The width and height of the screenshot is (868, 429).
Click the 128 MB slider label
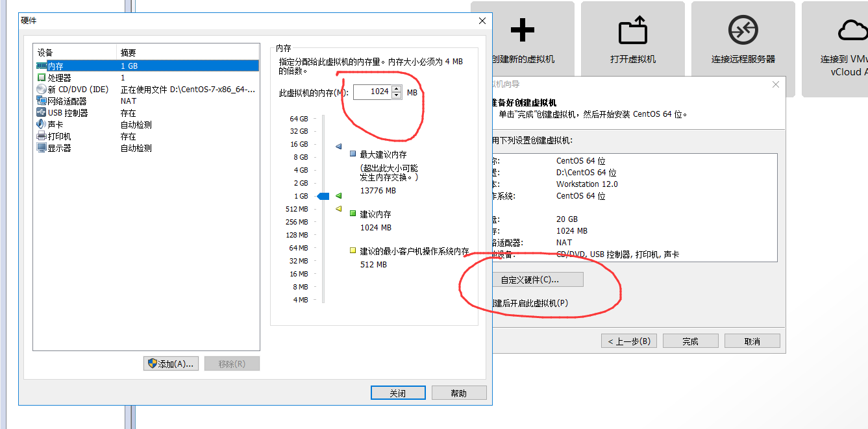point(297,235)
